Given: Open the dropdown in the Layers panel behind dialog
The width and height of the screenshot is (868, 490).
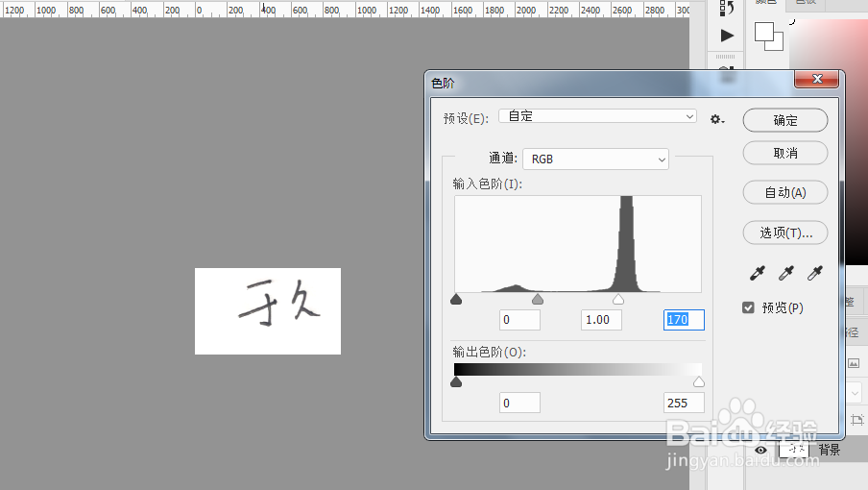Looking at the screenshot, I should pos(856,393).
